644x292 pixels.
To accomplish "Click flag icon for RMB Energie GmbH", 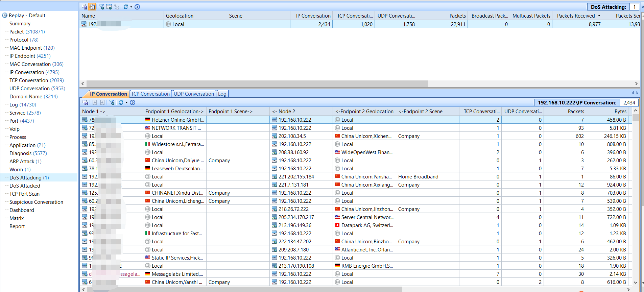I will [x=337, y=266].
